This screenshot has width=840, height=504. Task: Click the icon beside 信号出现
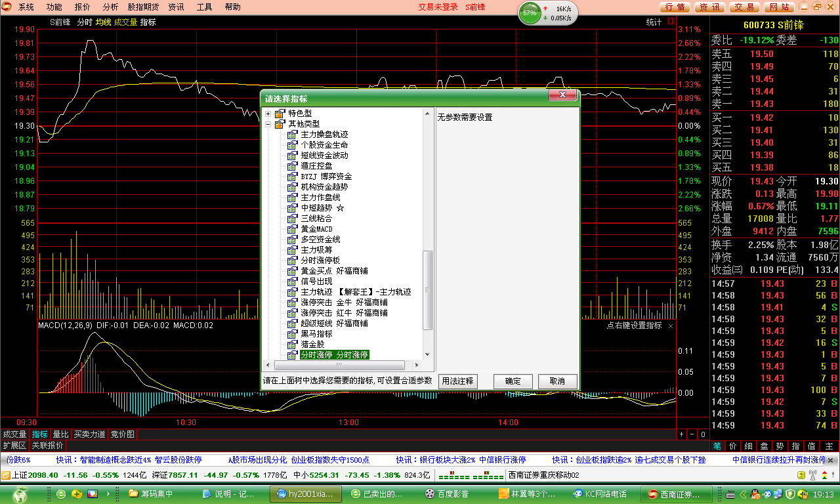click(293, 282)
